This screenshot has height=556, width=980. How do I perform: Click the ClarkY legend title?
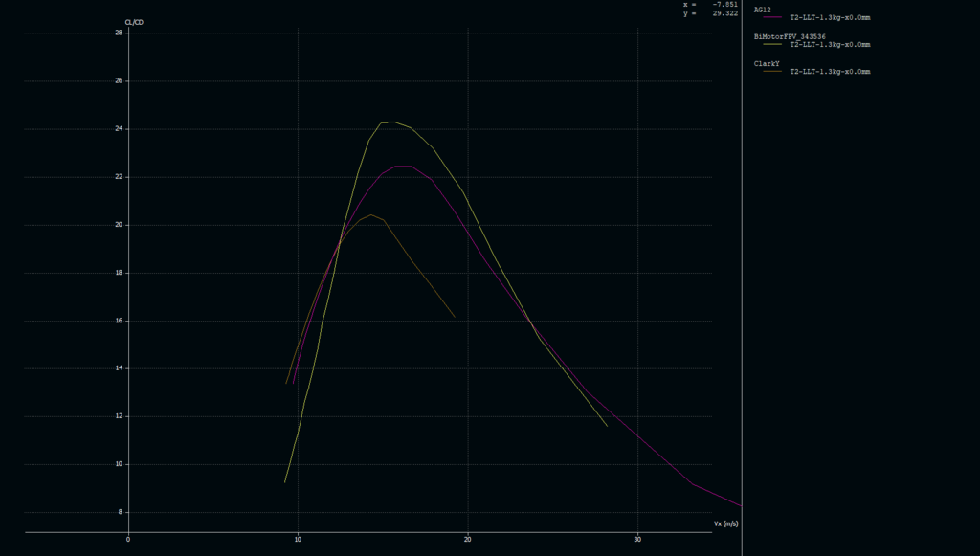point(767,63)
